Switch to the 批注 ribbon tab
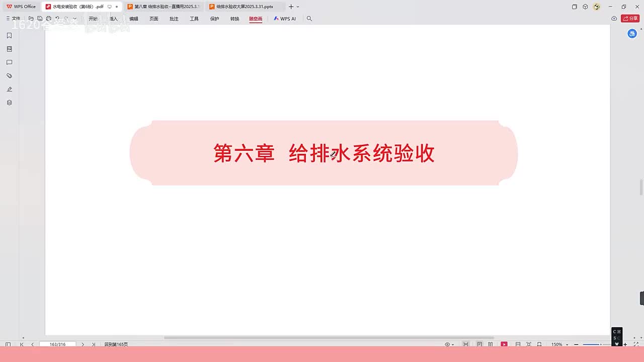Screen dimensions: 644x362 pyautogui.click(x=174, y=19)
